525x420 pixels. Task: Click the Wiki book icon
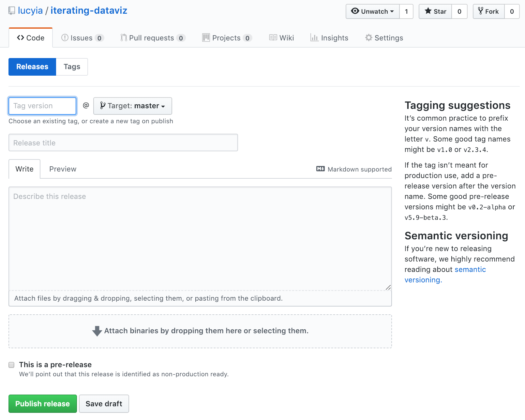click(273, 37)
